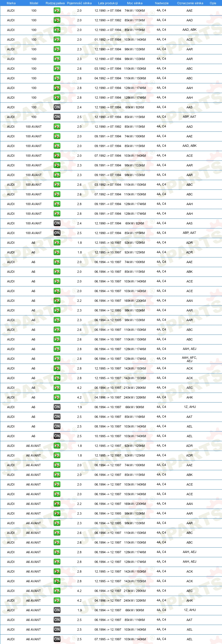This screenshot has height=644, width=222.
Task: Select 'AAS' engine code in Audi 100 row
Action: (x=190, y=107)
